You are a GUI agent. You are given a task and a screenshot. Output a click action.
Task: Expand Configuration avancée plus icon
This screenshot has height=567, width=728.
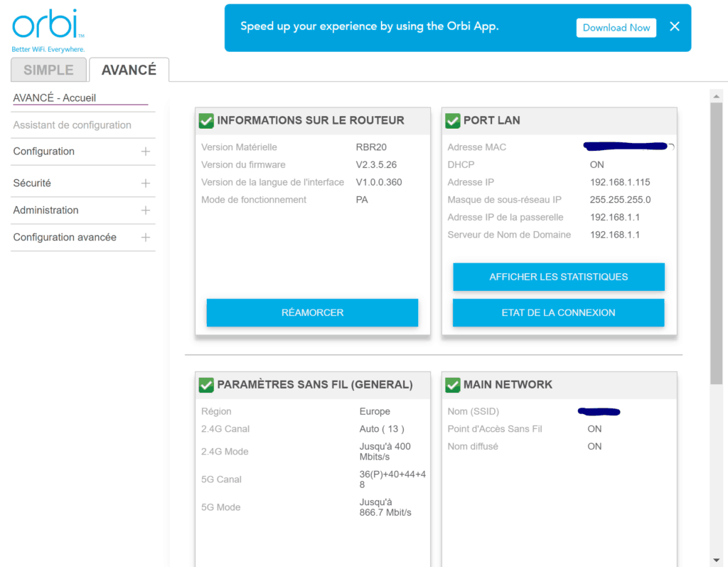click(x=146, y=238)
